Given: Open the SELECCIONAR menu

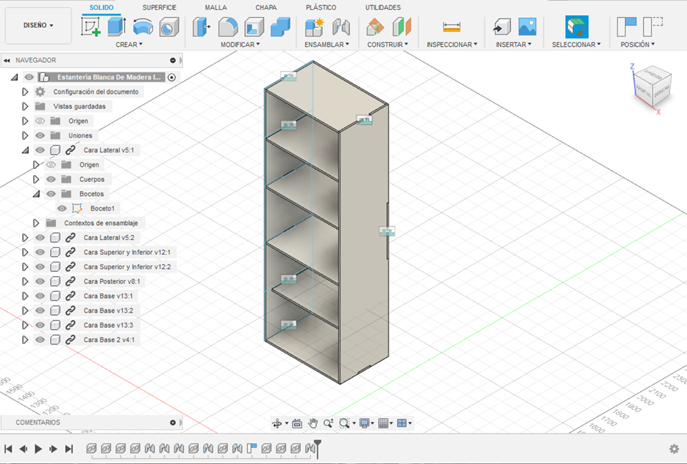Looking at the screenshot, I should click(x=576, y=44).
